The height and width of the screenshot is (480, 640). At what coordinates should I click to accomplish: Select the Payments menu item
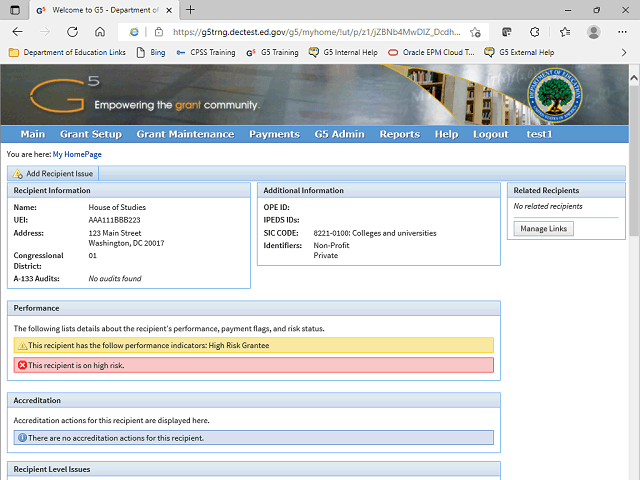pyautogui.click(x=274, y=134)
